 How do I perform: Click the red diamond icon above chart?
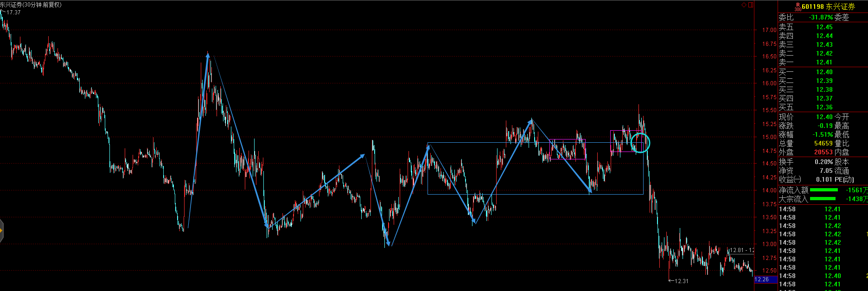click(744, 5)
